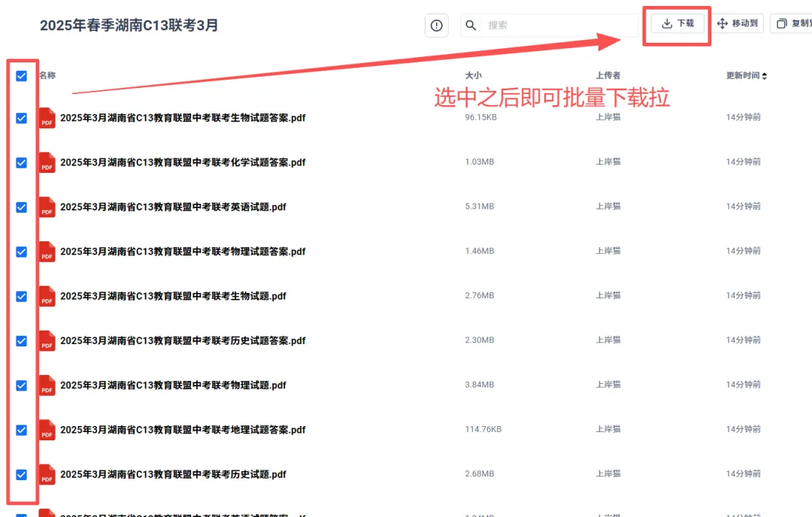Uncheck the checkbox for 物理试题.pdf
This screenshot has width=812, height=517.
(21, 385)
